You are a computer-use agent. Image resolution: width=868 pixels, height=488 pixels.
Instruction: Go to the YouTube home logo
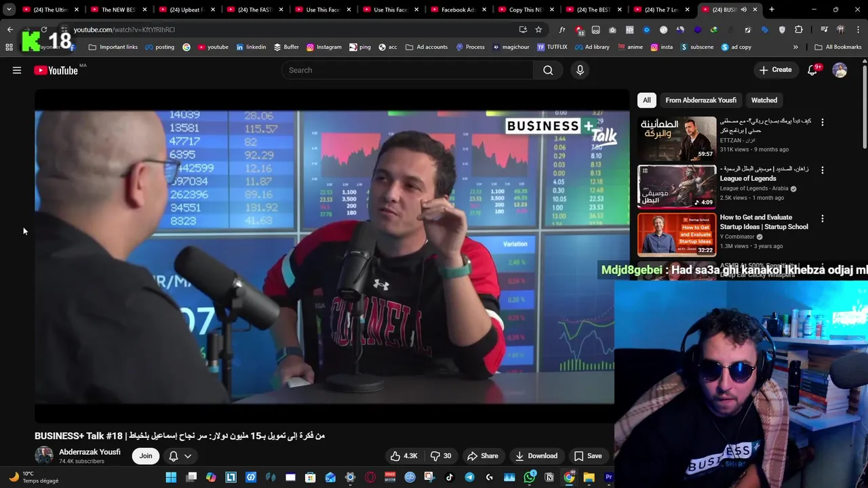(56, 70)
